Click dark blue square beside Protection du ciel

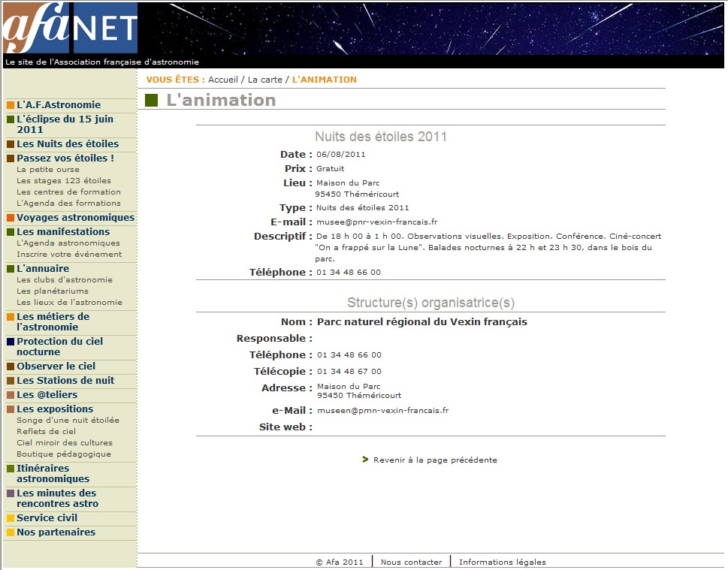pos(11,342)
